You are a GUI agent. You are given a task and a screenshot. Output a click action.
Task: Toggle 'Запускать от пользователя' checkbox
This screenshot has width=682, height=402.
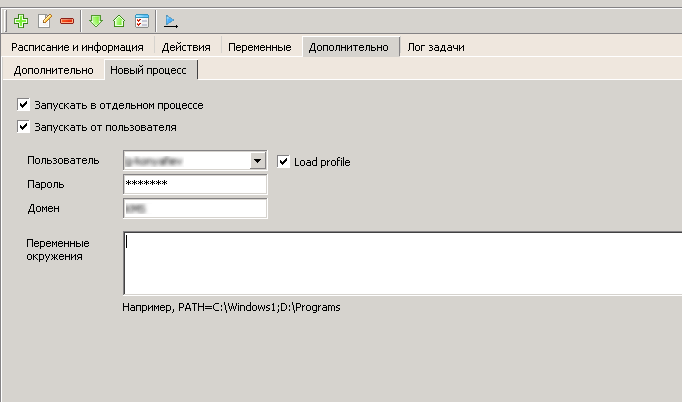tap(24, 127)
